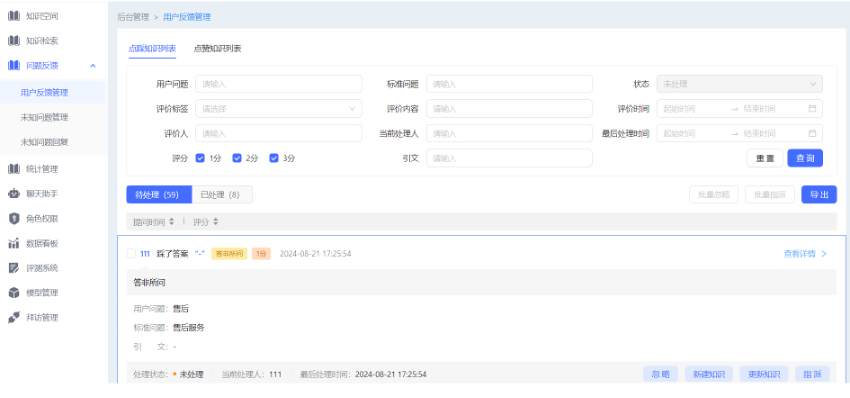Click the 模型管理 cube icon
Viewport: 850px width, 398px height.
coord(14,293)
